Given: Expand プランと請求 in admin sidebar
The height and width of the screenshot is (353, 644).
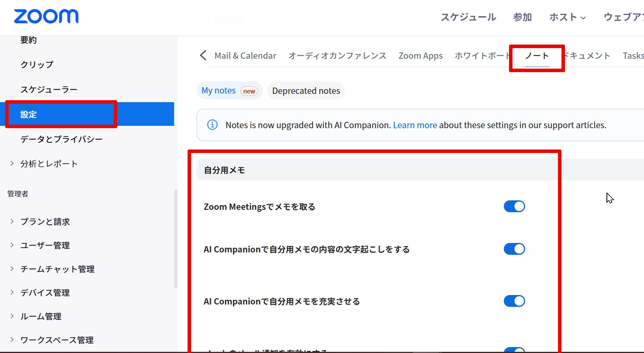Looking at the screenshot, I should (x=12, y=221).
